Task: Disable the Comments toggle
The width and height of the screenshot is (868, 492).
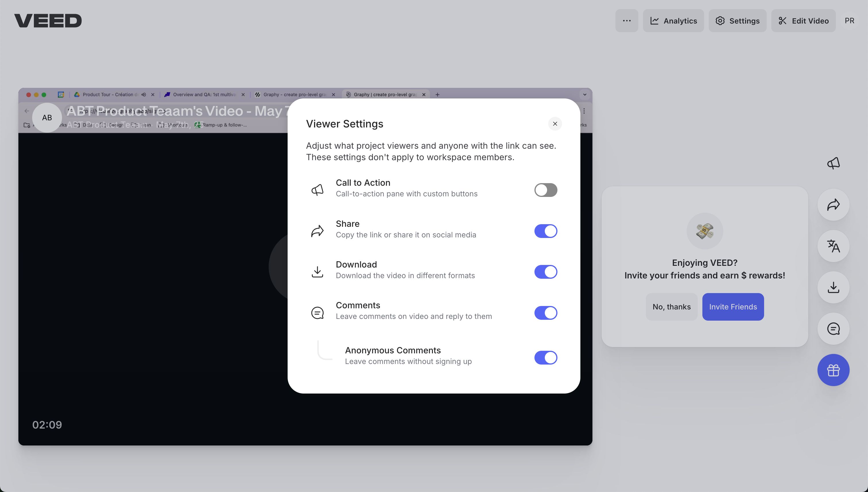Action: pyautogui.click(x=545, y=313)
